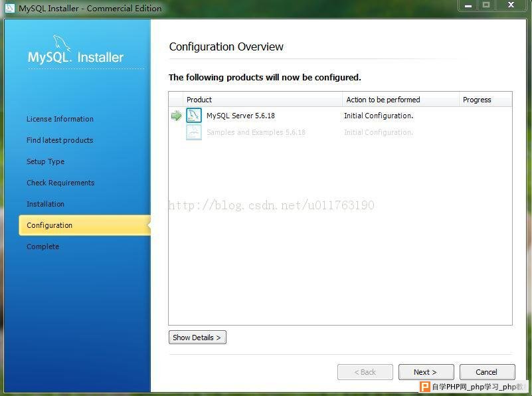
Task: Close the MySQL Installer window
Action: (511, 5)
